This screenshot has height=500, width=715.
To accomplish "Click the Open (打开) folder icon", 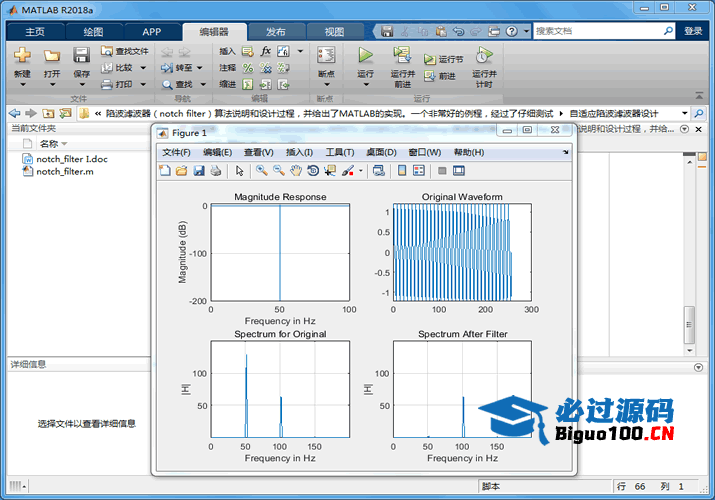I will pos(52,56).
